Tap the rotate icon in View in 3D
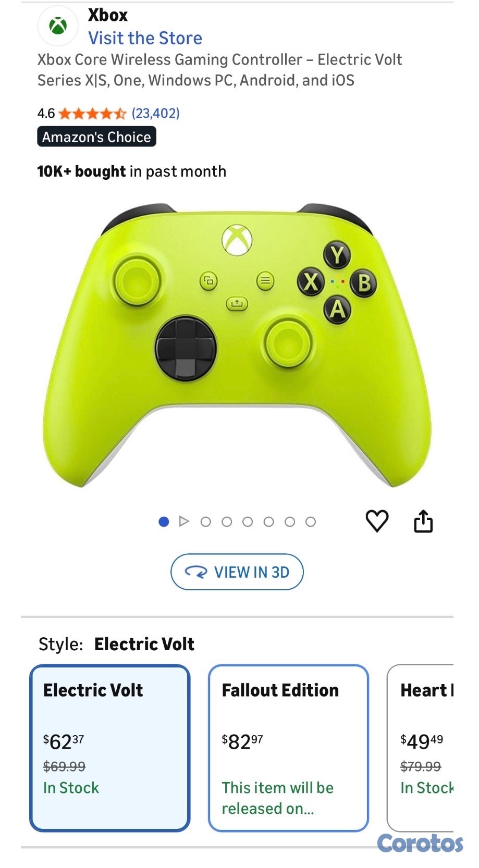 (x=196, y=572)
